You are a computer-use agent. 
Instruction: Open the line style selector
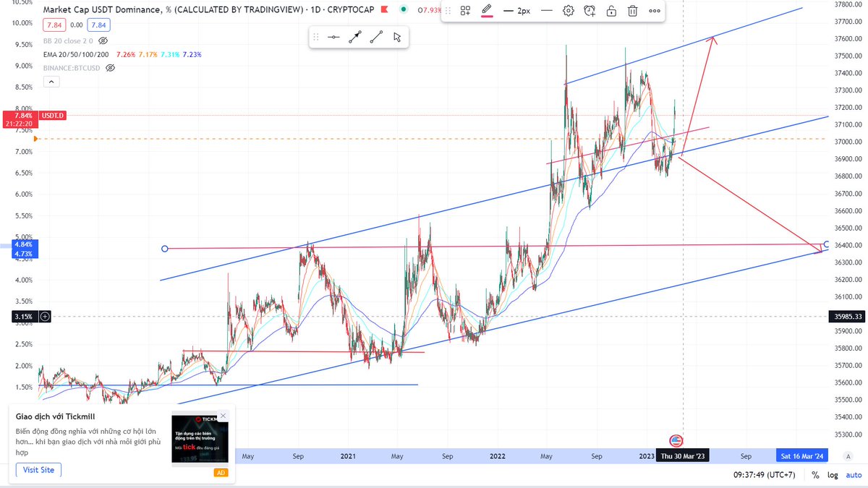pyautogui.click(x=546, y=11)
